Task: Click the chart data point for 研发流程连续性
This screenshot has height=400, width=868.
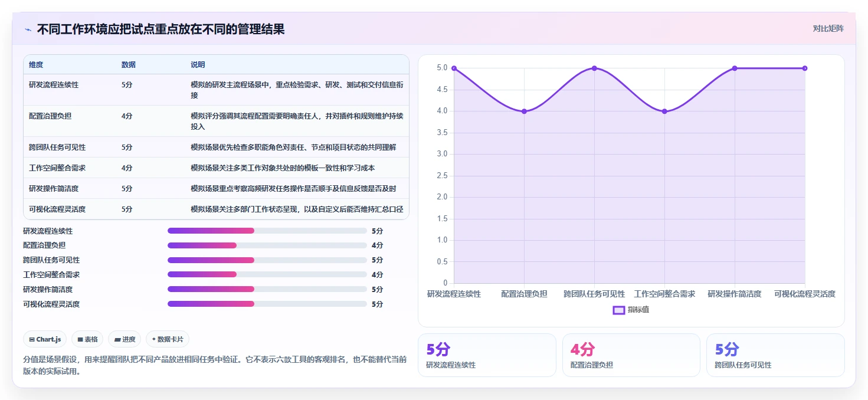Action: [x=454, y=68]
